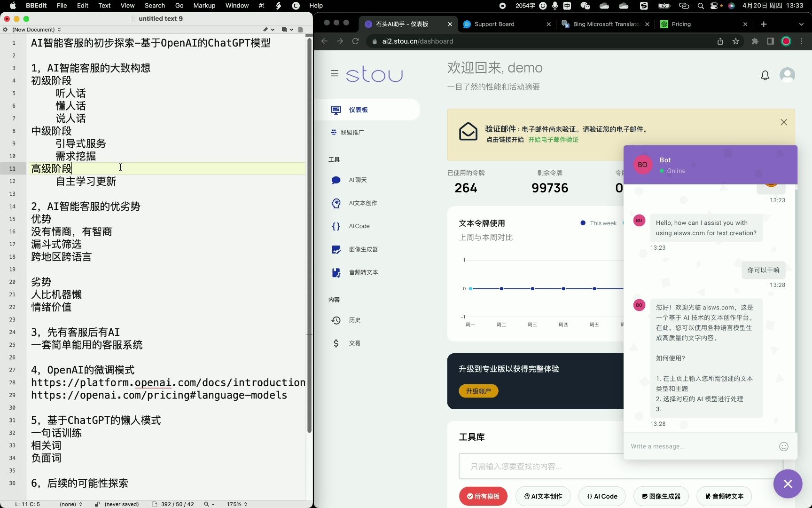Close the Support Board tab
Screen dimensions: 812x508
(x=548, y=24)
